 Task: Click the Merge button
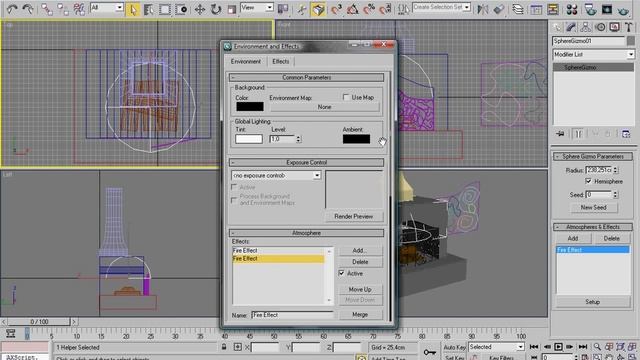(360, 314)
